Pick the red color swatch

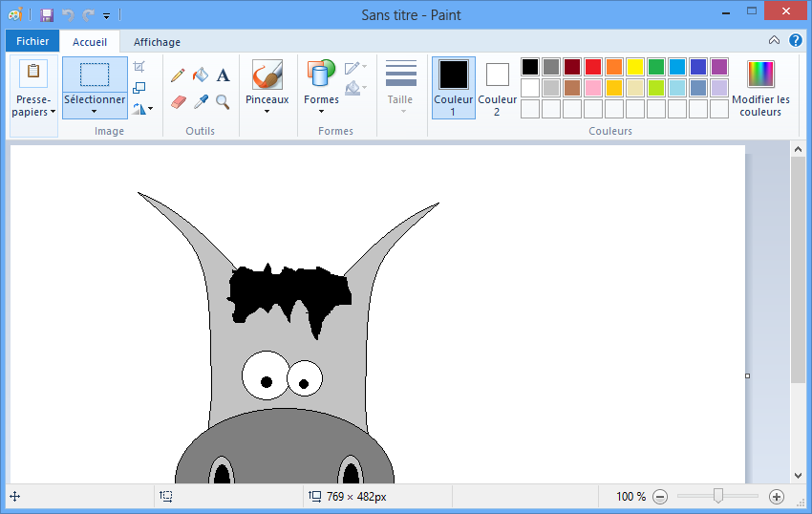[593, 67]
